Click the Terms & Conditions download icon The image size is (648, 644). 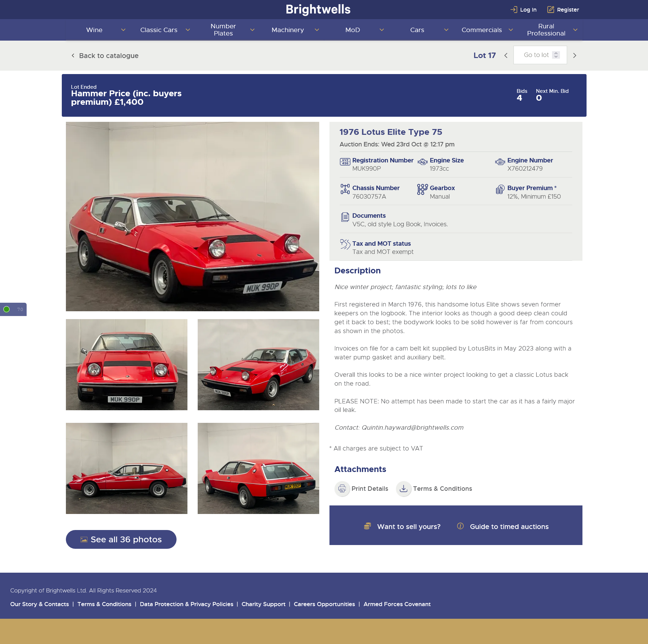(404, 489)
